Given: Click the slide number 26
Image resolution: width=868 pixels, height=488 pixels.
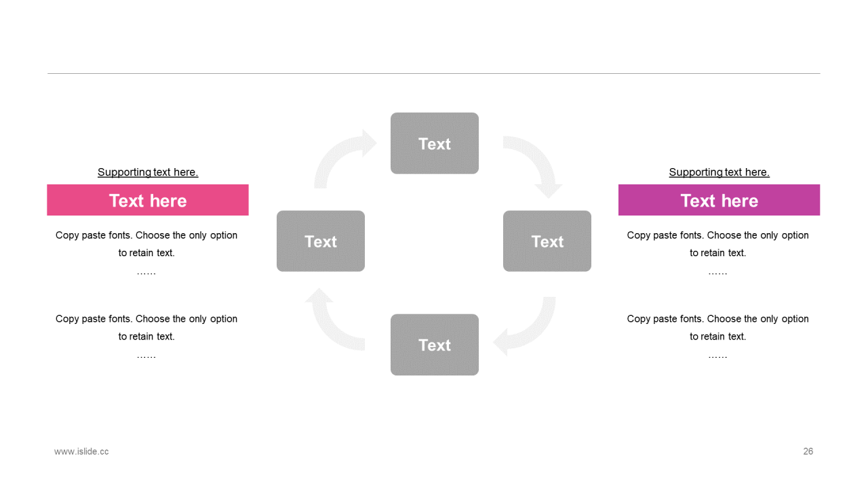Looking at the screenshot, I should tap(808, 451).
